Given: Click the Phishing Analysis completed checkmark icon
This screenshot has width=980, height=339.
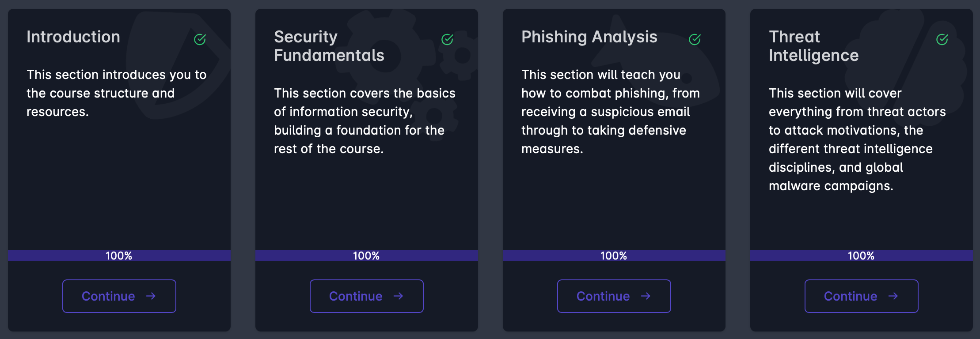Looking at the screenshot, I should [695, 39].
